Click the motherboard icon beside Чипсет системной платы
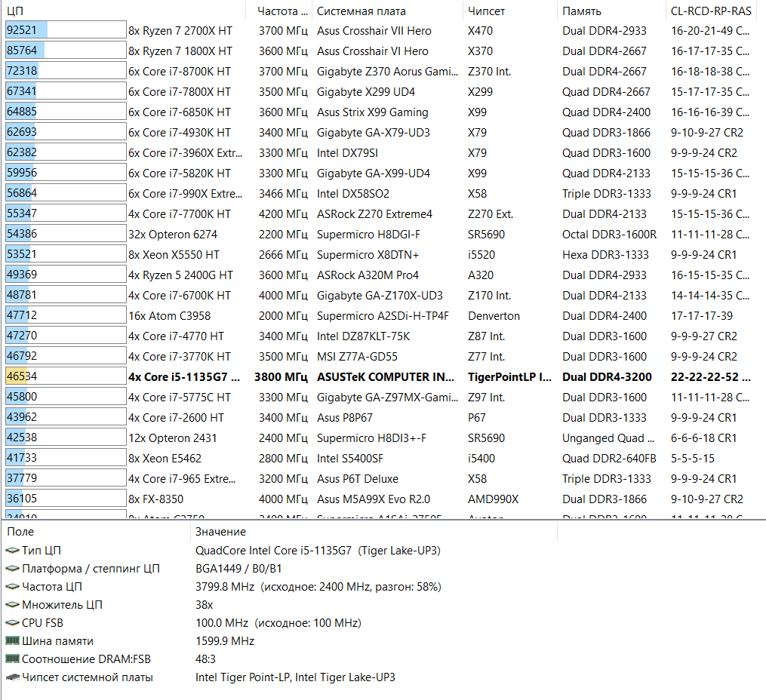766x700 pixels. [x=12, y=677]
